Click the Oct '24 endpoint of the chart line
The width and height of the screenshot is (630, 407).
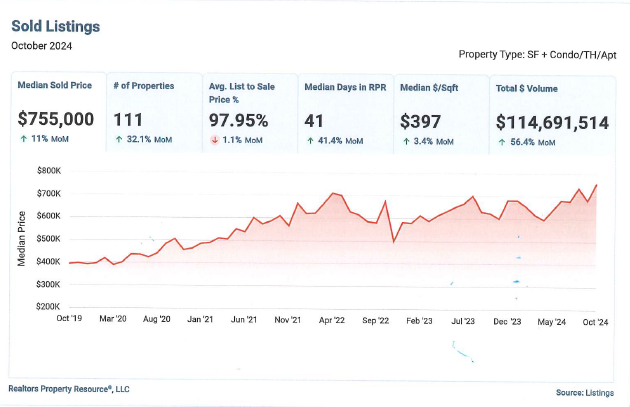[x=596, y=185]
